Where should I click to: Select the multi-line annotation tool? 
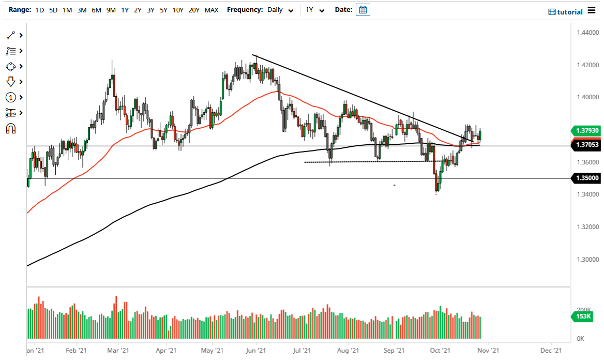coord(9,51)
